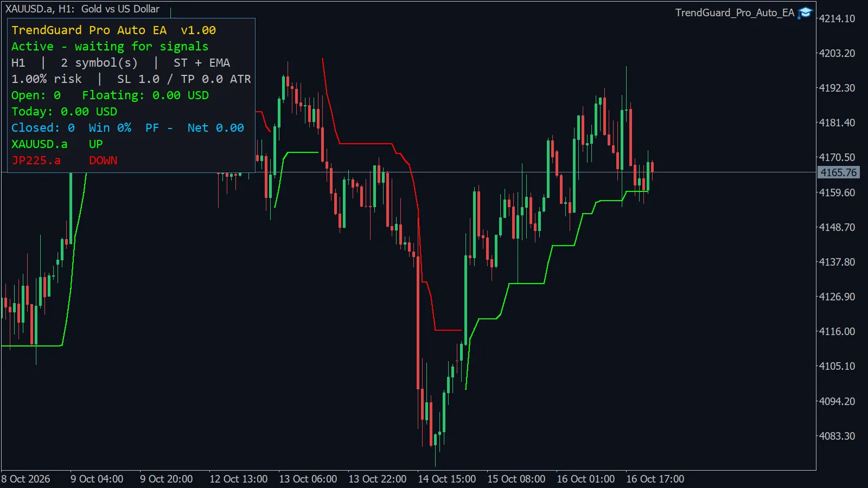Click the '12 Oct 13:00' time axis label
Image resolution: width=868 pixels, height=488 pixels.
pyautogui.click(x=239, y=479)
